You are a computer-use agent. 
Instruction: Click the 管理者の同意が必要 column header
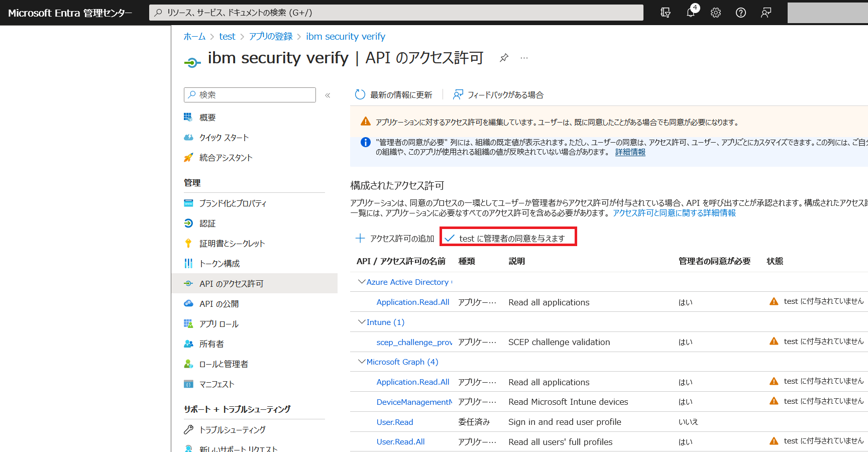click(714, 261)
